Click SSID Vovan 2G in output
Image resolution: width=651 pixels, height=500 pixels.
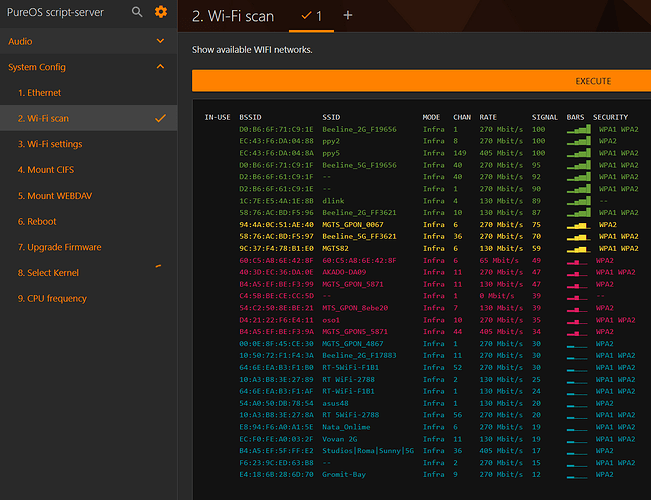tap(340, 439)
